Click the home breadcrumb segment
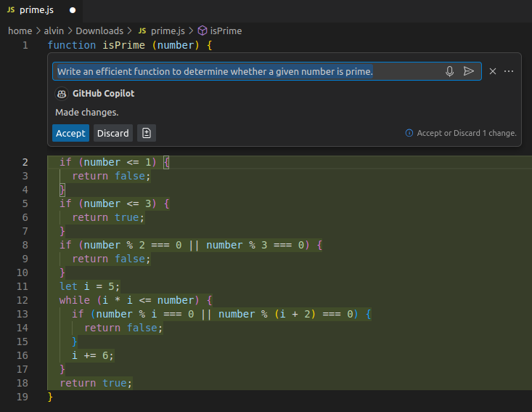The height and width of the screenshot is (412, 532). pyautogui.click(x=20, y=31)
